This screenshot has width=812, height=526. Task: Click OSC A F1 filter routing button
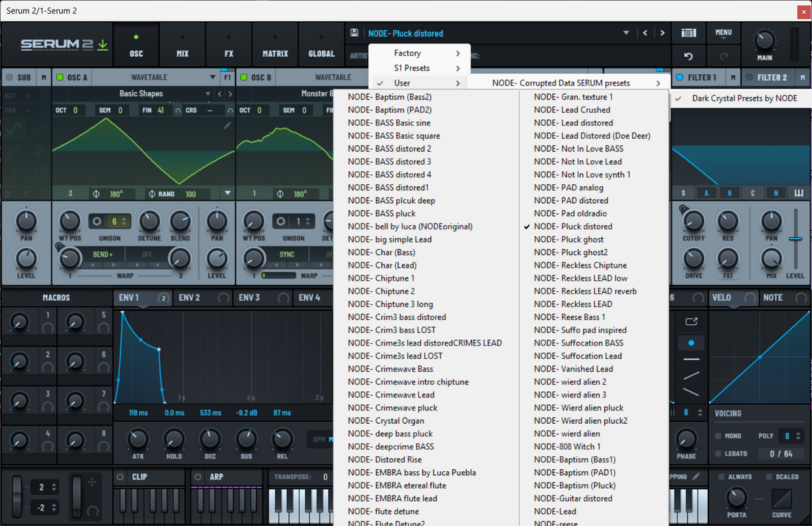pyautogui.click(x=227, y=78)
